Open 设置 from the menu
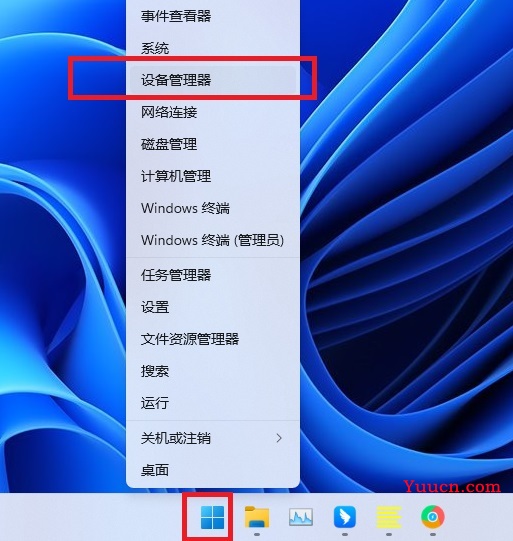Screen dimensions: 513x541 coord(213,307)
